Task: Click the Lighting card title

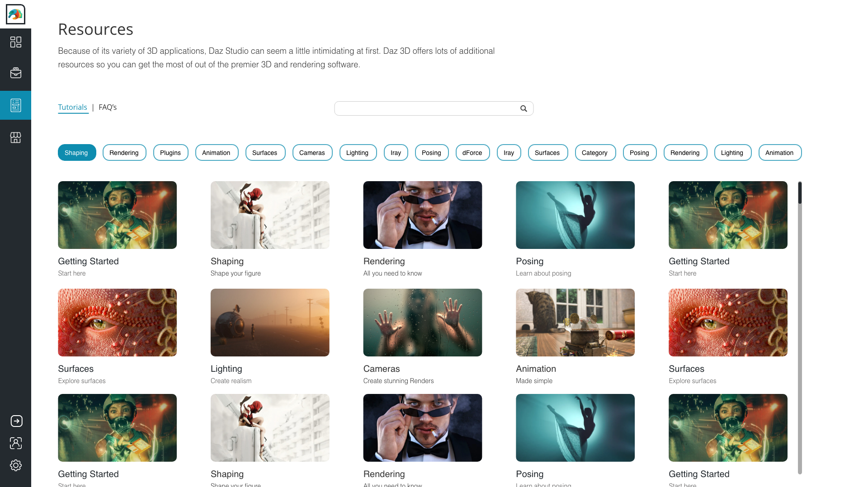Action: tap(226, 369)
